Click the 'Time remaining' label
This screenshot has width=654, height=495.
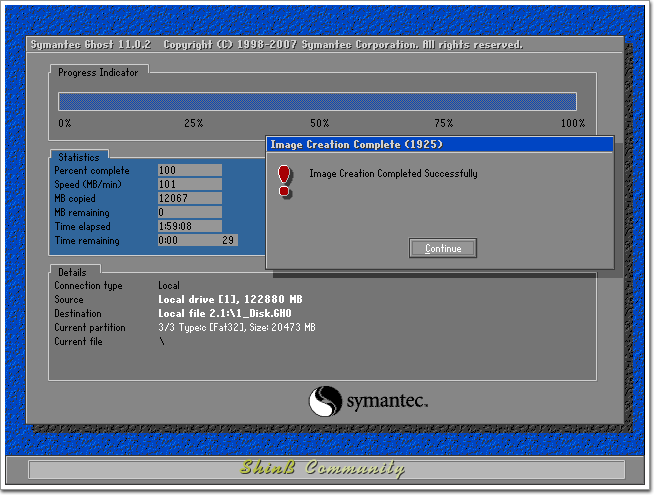tap(87, 241)
